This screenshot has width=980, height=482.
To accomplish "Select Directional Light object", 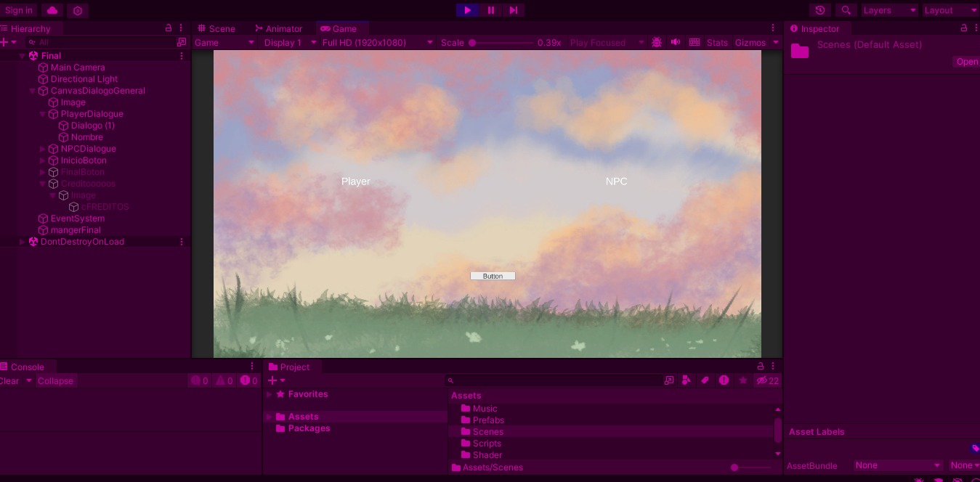I will click(84, 79).
